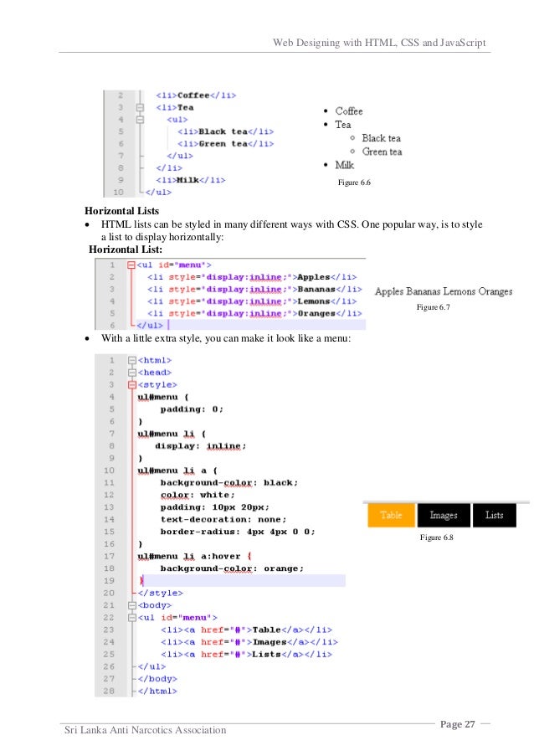Click the padding: 0; code line
Viewport: 534px width, 756px height.
192,409
